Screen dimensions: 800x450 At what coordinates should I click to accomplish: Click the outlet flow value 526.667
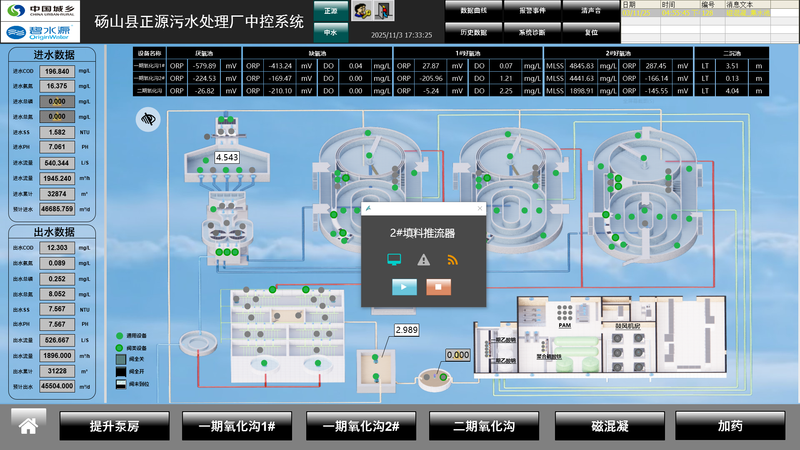pyautogui.click(x=57, y=340)
